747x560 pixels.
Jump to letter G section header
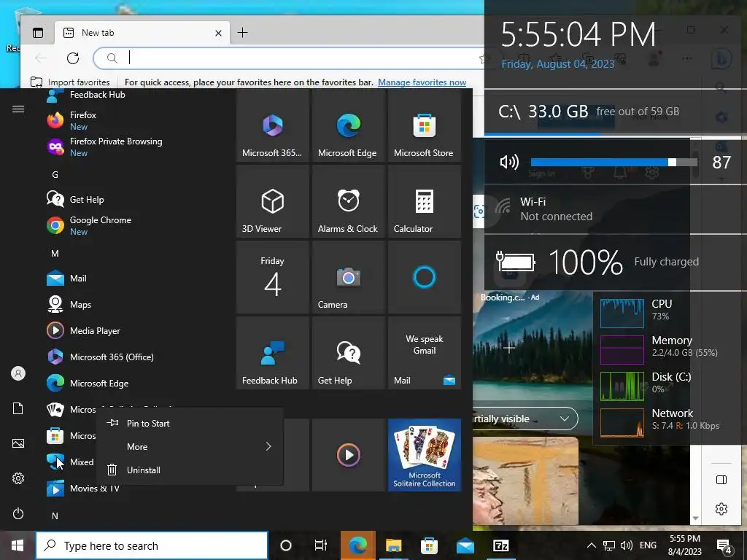click(x=55, y=175)
